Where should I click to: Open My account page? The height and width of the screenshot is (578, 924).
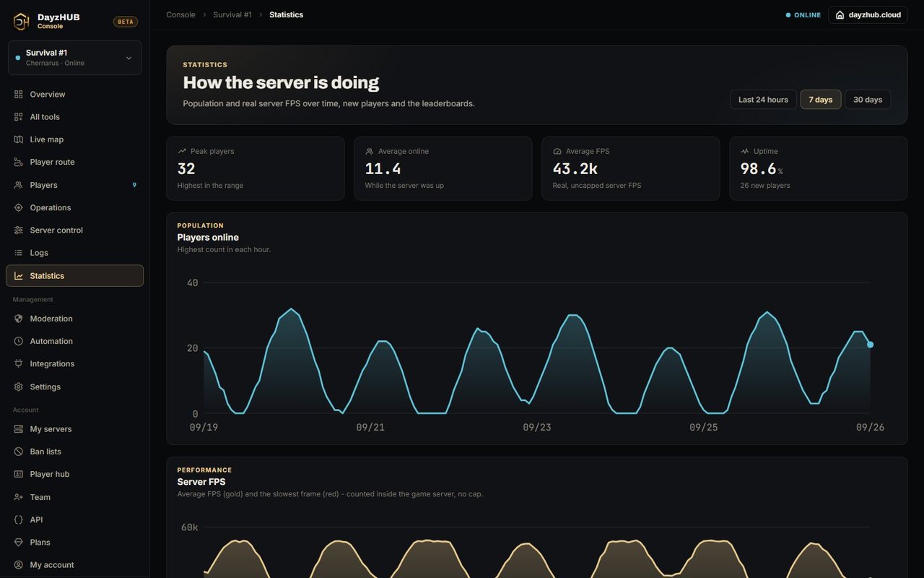(x=74, y=565)
